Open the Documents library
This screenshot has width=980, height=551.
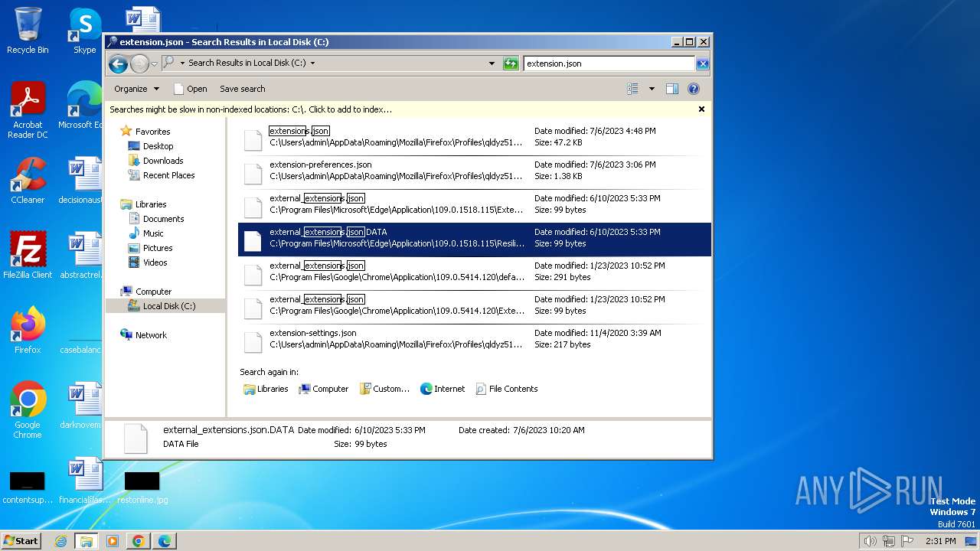(x=163, y=219)
